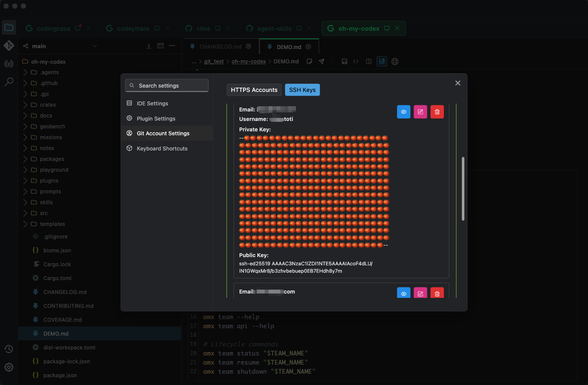Close the CHANGELOG.md editor tab
This screenshot has height=385, width=588.
tap(249, 46)
